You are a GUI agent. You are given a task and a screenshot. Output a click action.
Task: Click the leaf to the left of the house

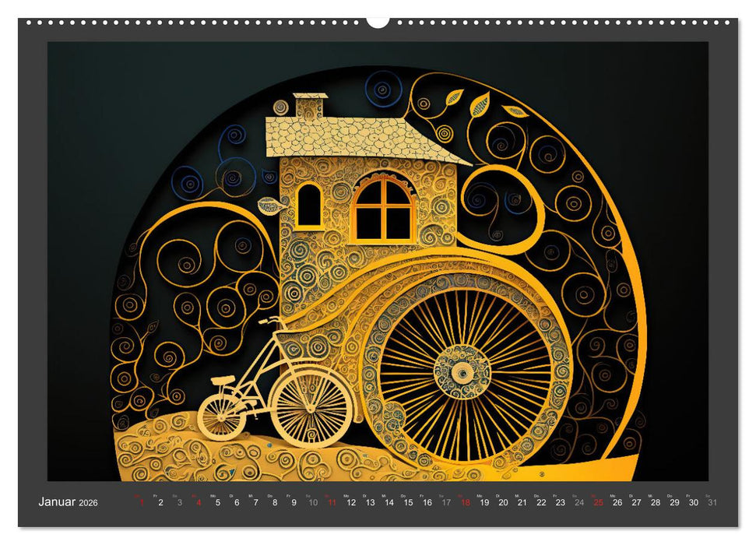click(269, 206)
